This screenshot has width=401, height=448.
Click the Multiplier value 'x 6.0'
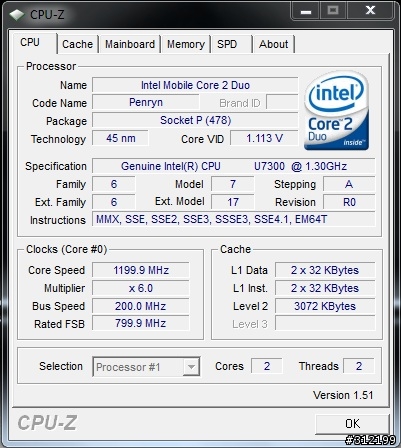[141, 288]
